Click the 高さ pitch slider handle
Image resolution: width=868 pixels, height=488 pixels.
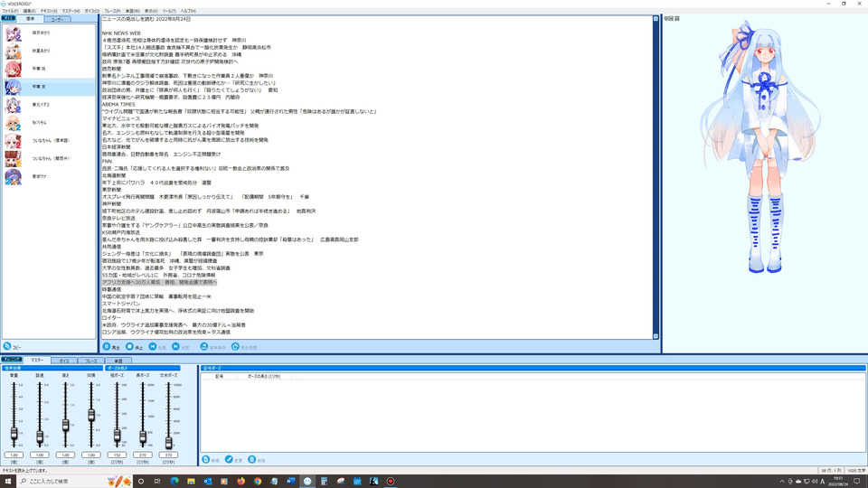click(65, 425)
